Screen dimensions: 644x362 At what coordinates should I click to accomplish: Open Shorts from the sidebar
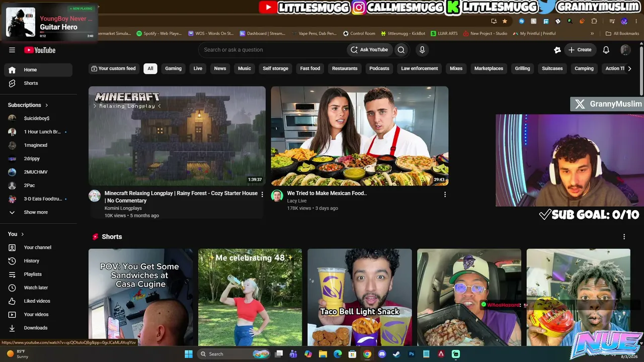[38, 83]
